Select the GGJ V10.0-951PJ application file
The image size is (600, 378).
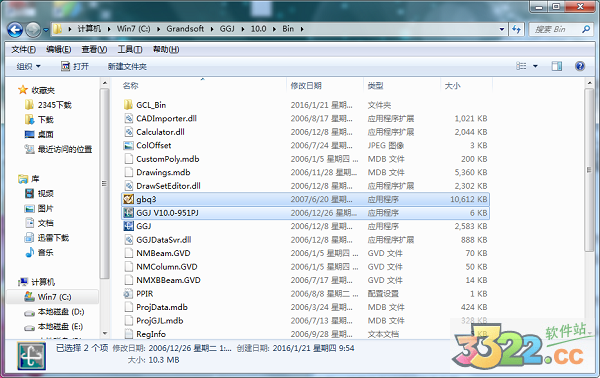point(305,213)
